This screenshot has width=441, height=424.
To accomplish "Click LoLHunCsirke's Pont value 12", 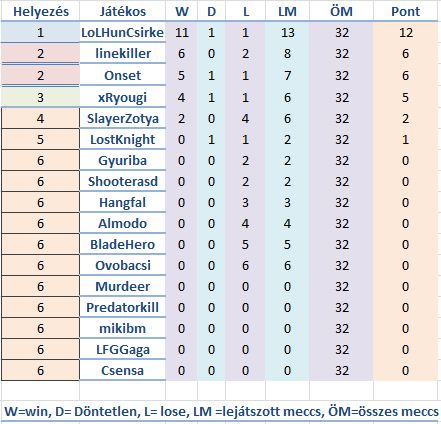I will coord(405,33).
